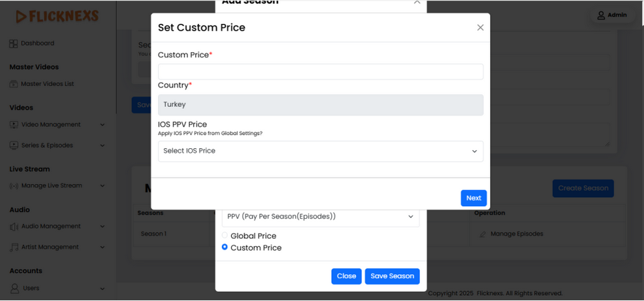Open the PPV Pay Per Season dropdown

pyautogui.click(x=320, y=217)
